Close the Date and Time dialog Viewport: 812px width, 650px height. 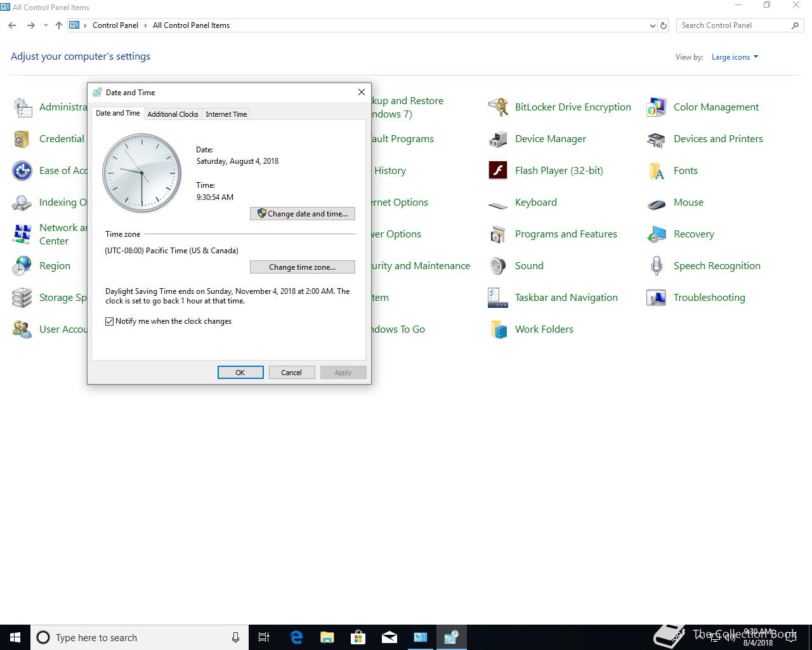pos(362,92)
